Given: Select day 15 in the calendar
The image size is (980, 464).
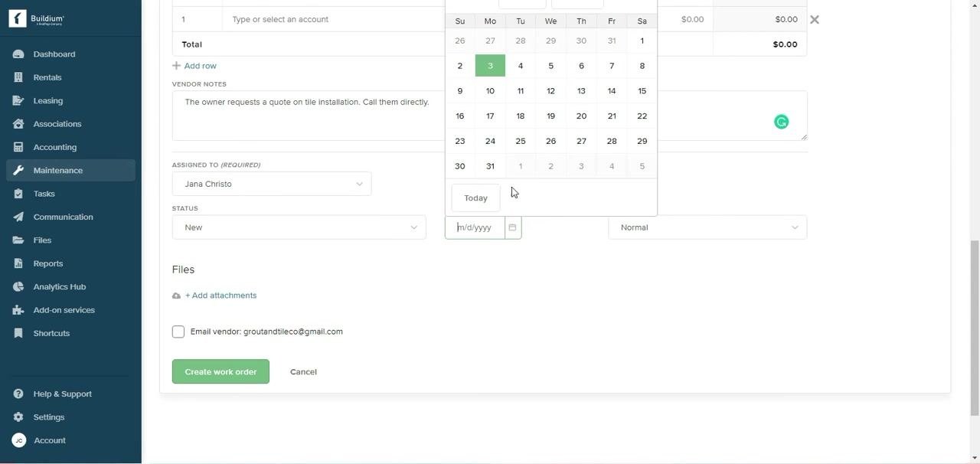Looking at the screenshot, I should click(642, 91).
